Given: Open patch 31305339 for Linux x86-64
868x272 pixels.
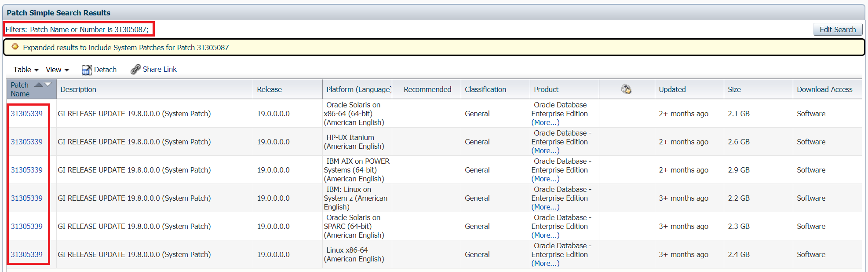Looking at the screenshot, I should 27,254.
